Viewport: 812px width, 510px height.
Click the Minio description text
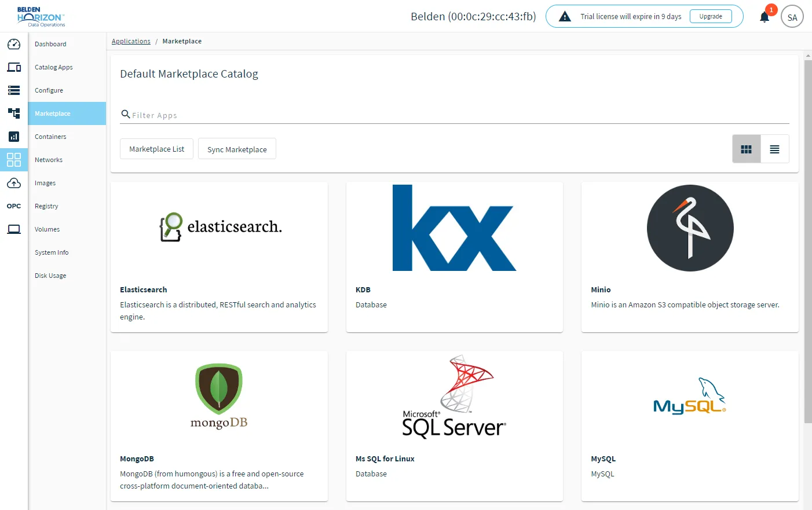tap(685, 304)
